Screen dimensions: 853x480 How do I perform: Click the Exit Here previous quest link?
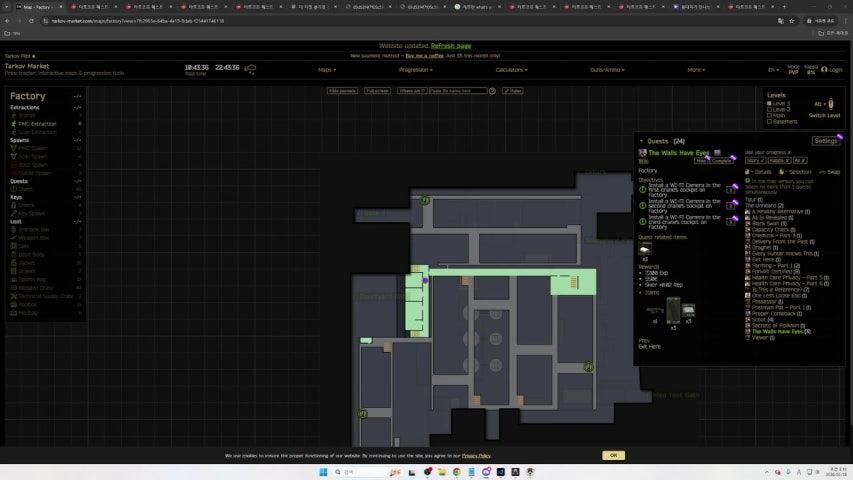(x=650, y=347)
